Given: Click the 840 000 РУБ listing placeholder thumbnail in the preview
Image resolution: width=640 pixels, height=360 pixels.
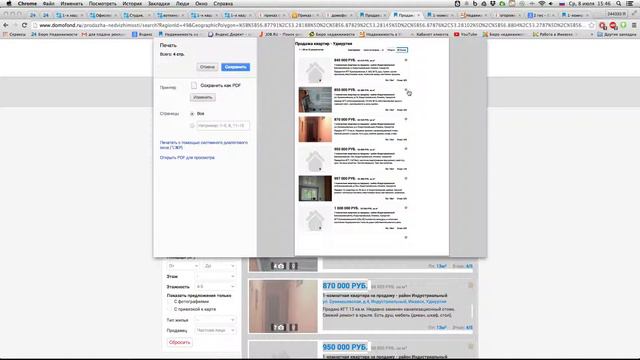Looking at the screenshot, I should click(x=315, y=70).
